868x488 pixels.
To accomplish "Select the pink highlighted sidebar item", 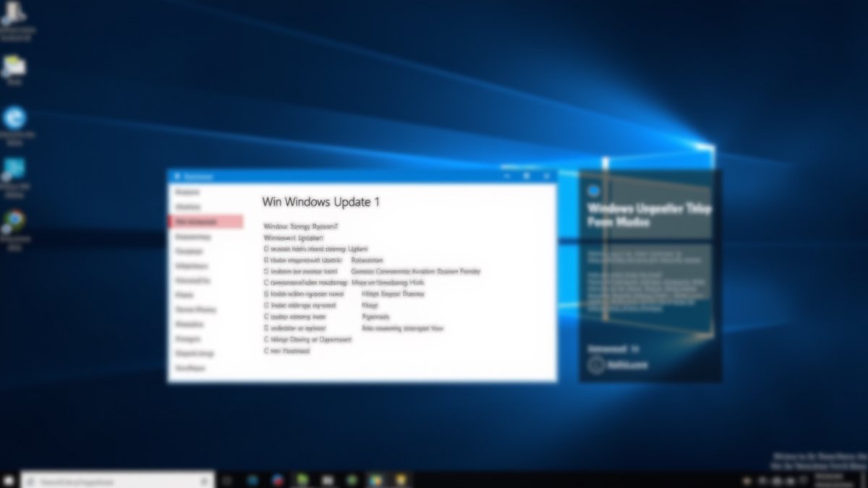I will 205,221.
